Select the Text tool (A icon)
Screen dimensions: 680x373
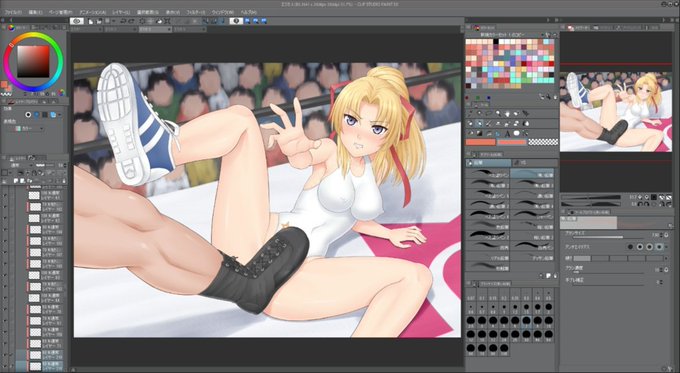507,133
